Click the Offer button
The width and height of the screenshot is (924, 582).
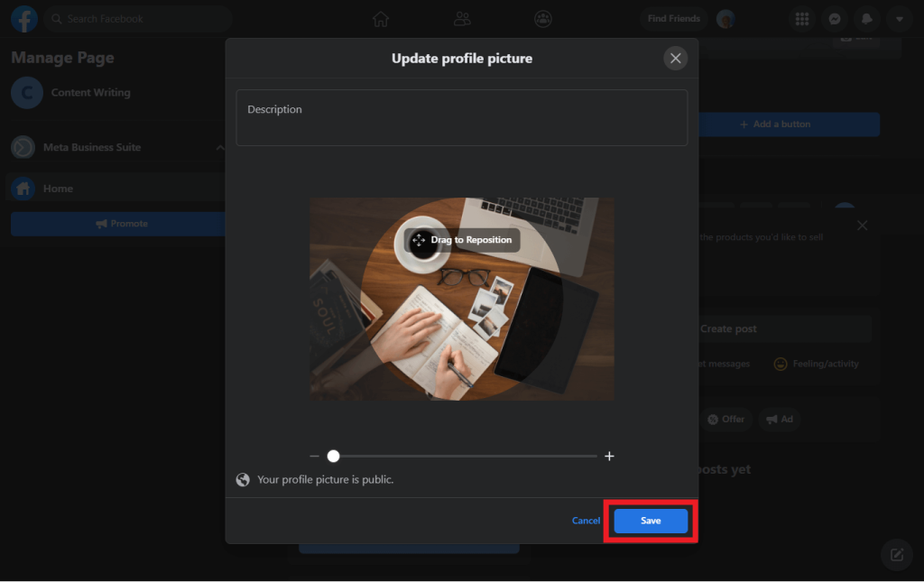(726, 420)
